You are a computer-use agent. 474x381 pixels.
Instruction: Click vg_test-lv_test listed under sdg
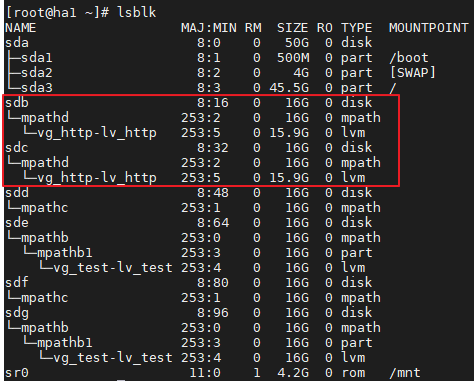pos(113,358)
